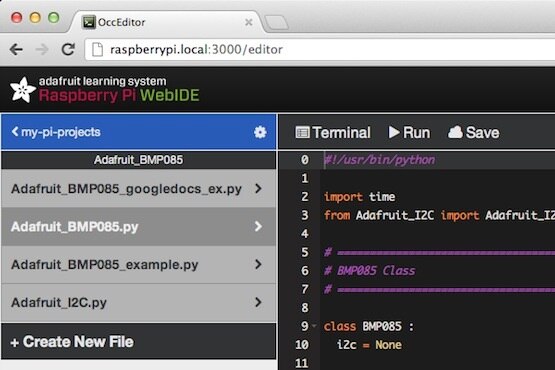The width and height of the screenshot is (555, 370).
Task: Click the address bar URL field
Action: tap(320, 50)
